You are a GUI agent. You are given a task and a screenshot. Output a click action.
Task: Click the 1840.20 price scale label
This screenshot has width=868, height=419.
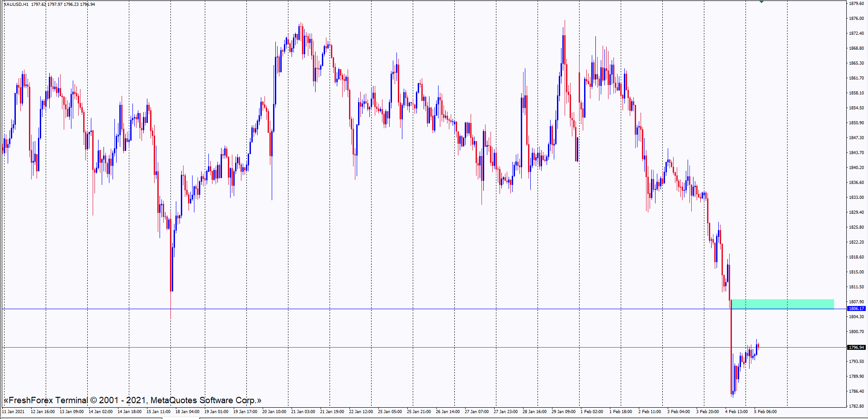pos(856,168)
